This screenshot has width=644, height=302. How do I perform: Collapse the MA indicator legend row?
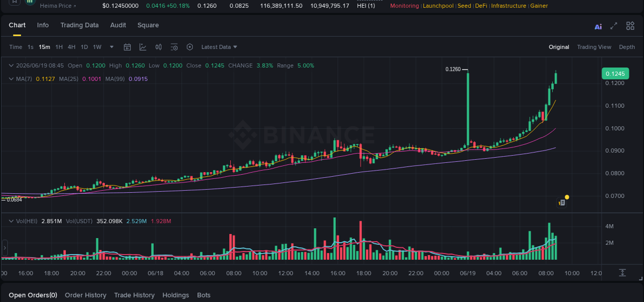coord(11,79)
